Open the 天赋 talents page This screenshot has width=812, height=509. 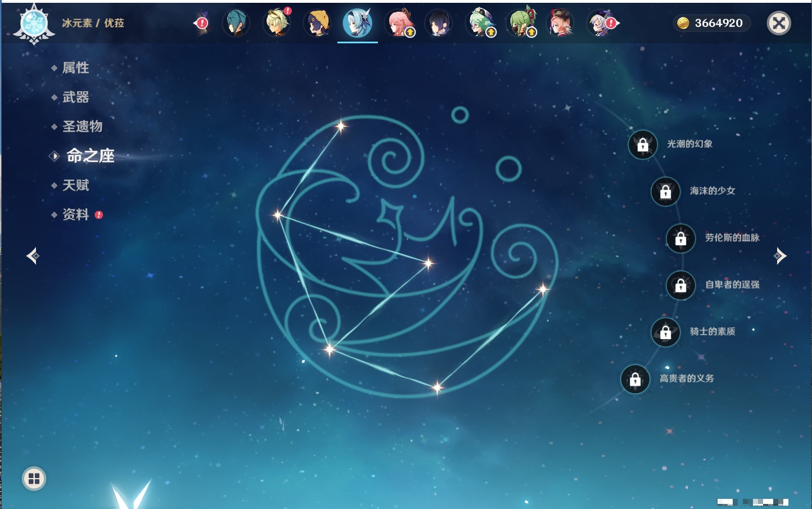[75, 185]
